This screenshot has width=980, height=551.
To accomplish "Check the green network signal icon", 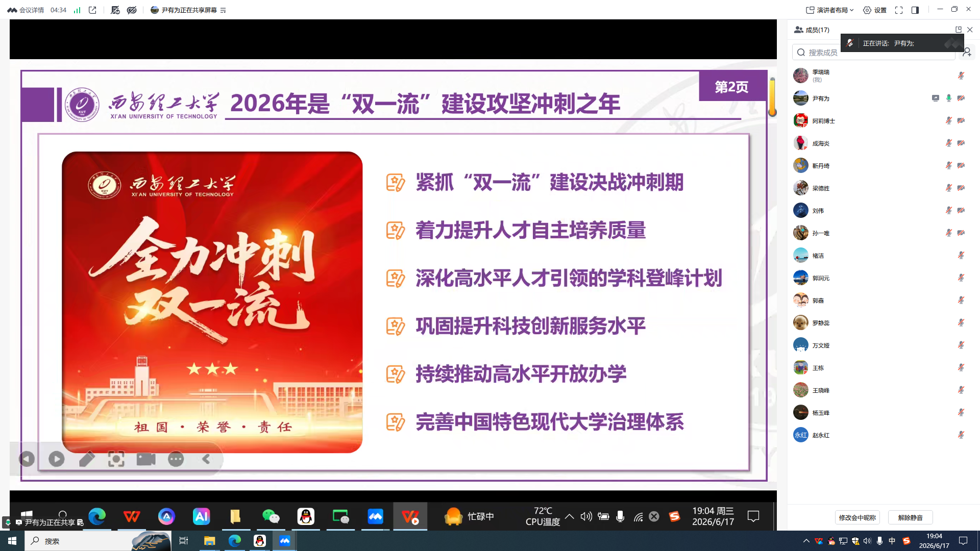I will coord(77,10).
